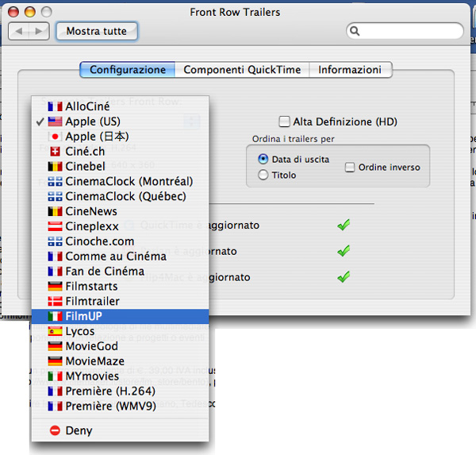This screenshot has width=476, height=455.
Task: Pick Cineplexx from the menu
Action: click(x=121, y=226)
